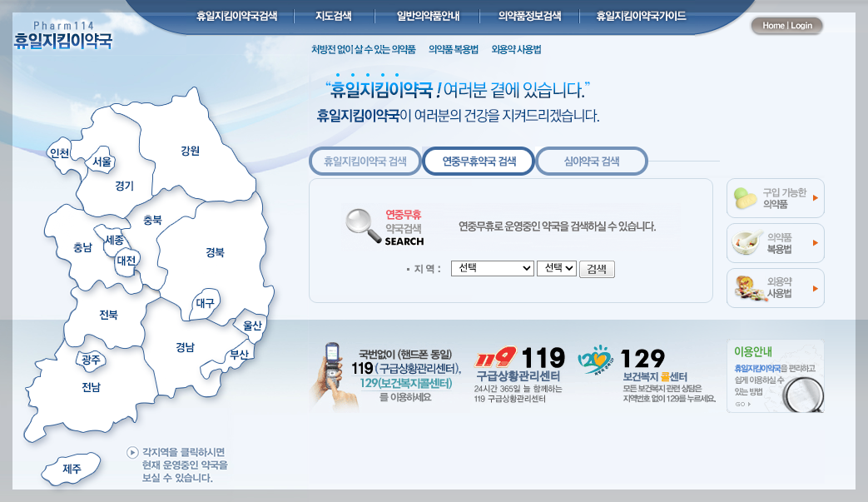The height and width of the screenshot is (502, 868).
Task: Click orange arrow on 구입 가능한 의약품 card
Action: click(815, 197)
